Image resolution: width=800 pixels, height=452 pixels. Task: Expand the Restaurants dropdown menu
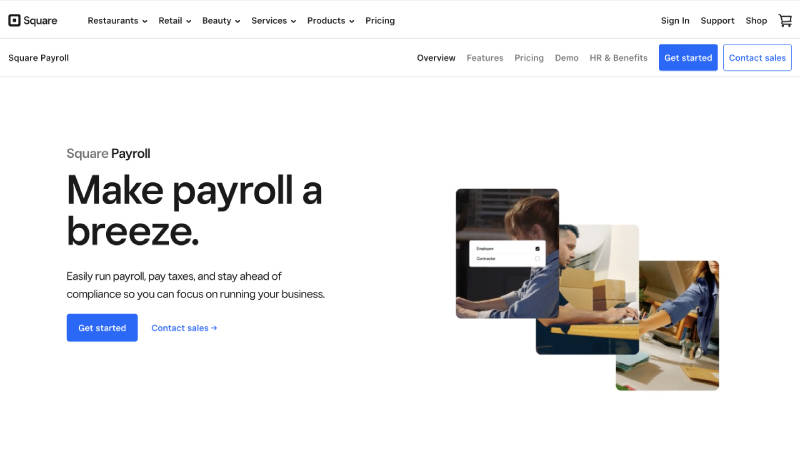pos(117,20)
